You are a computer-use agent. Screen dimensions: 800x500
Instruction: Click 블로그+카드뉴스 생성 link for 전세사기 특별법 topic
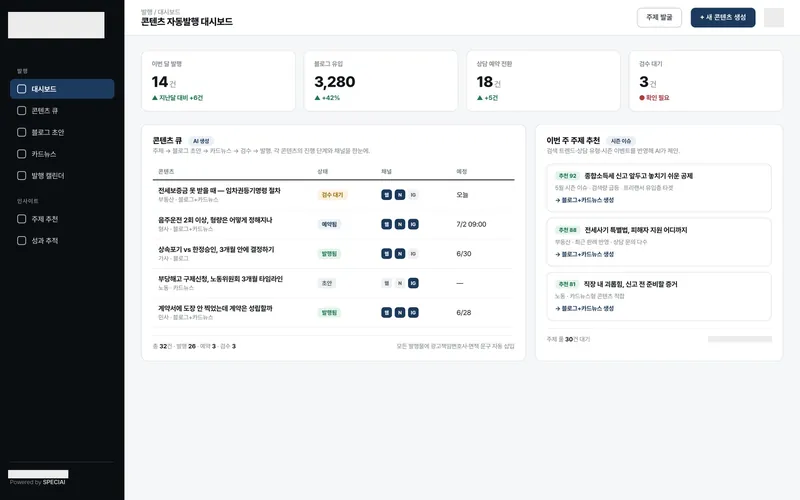click(585, 254)
